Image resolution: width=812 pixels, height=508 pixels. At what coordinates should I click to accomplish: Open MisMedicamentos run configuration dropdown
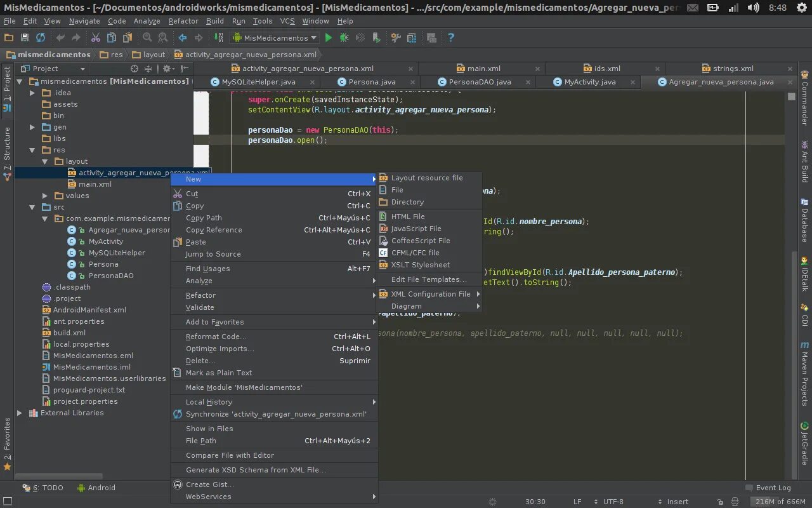[274, 38]
